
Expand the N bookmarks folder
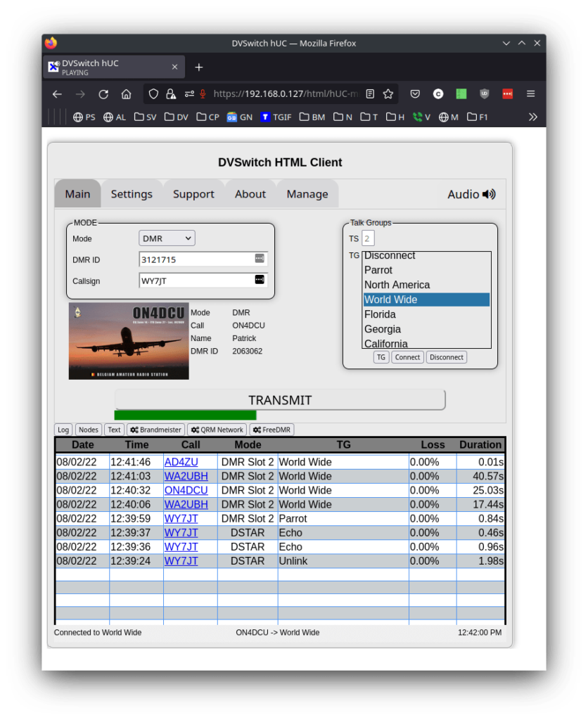(x=343, y=117)
